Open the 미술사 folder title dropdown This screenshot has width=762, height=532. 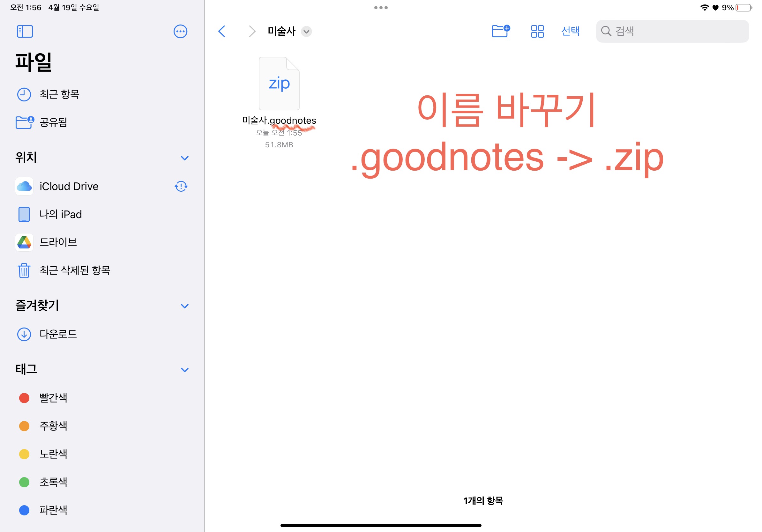(x=306, y=32)
